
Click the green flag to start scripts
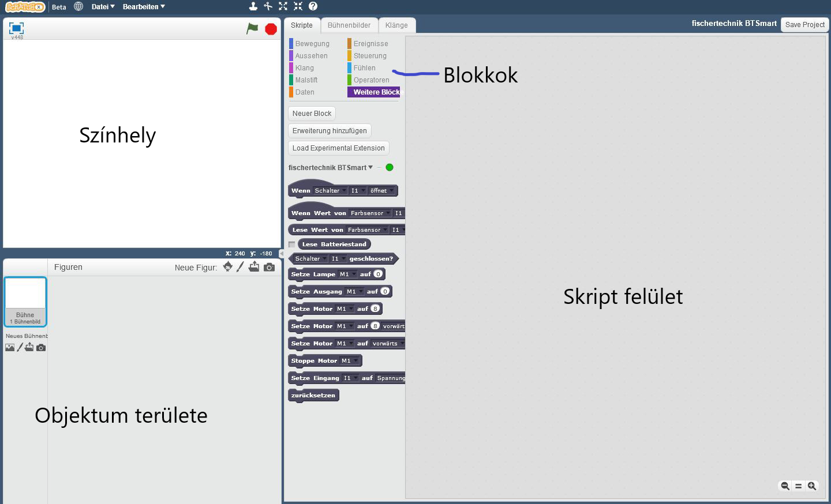tap(252, 28)
